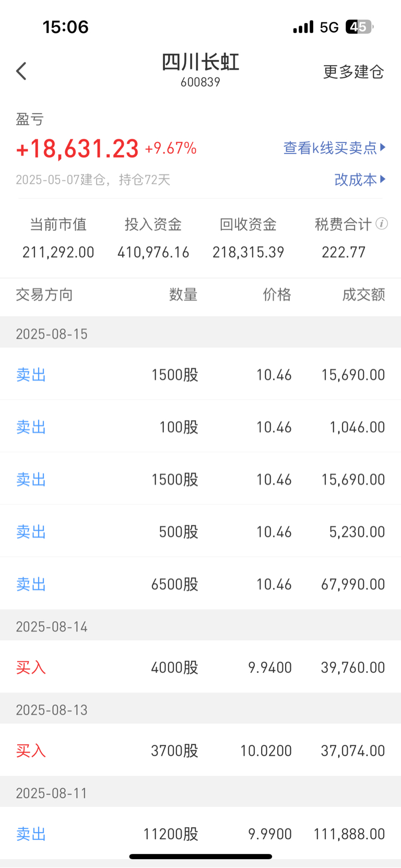Screen dimensions: 401x868
Task: Tap the 改成本 link
Action: [x=360, y=180]
